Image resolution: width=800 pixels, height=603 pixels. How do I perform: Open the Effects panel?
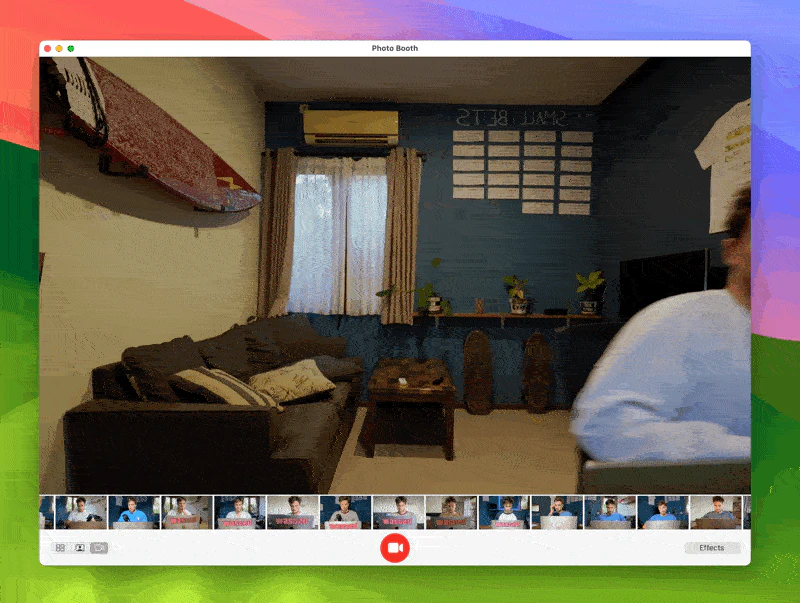(x=712, y=548)
